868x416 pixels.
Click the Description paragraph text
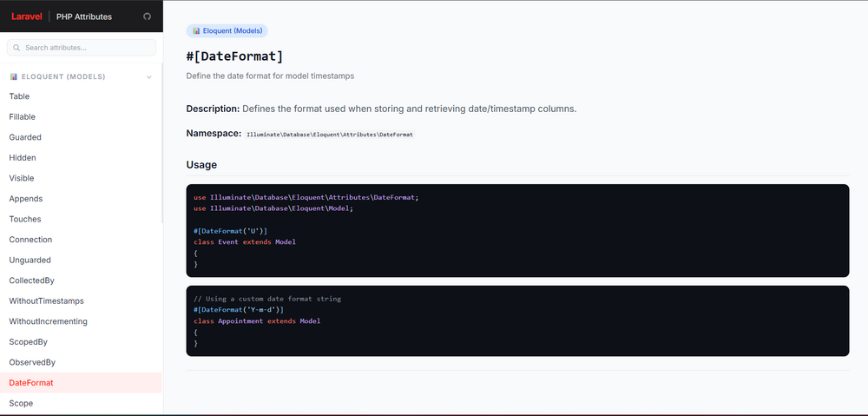point(381,109)
